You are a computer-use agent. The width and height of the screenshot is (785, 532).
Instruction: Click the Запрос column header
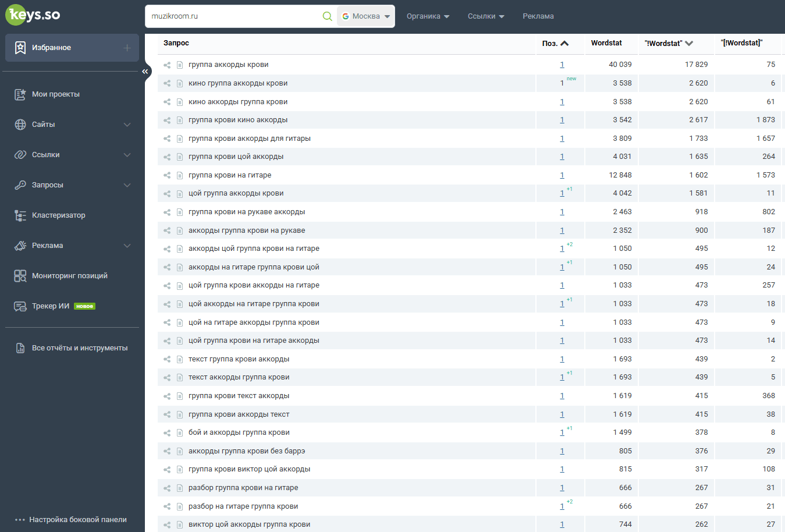click(x=176, y=43)
